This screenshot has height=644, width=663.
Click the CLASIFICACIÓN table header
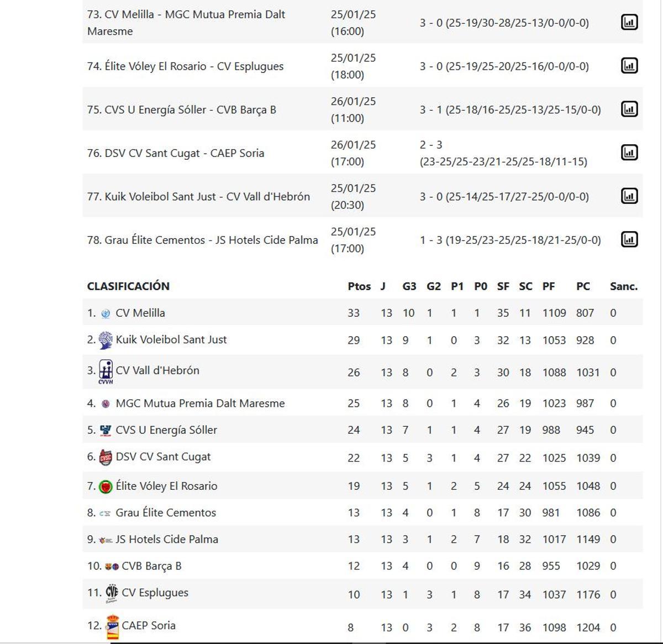coord(128,286)
